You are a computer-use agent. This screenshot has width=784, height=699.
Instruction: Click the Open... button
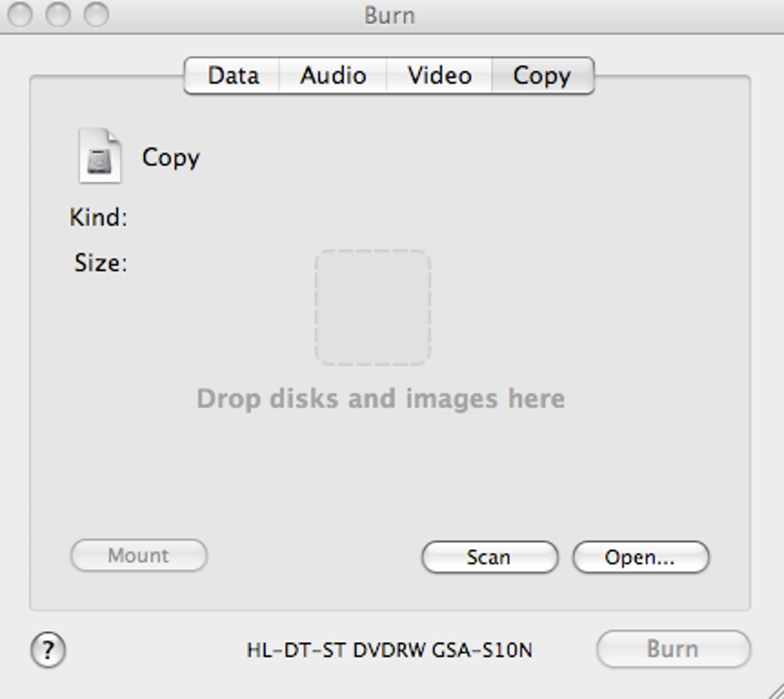(x=640, y=558)
